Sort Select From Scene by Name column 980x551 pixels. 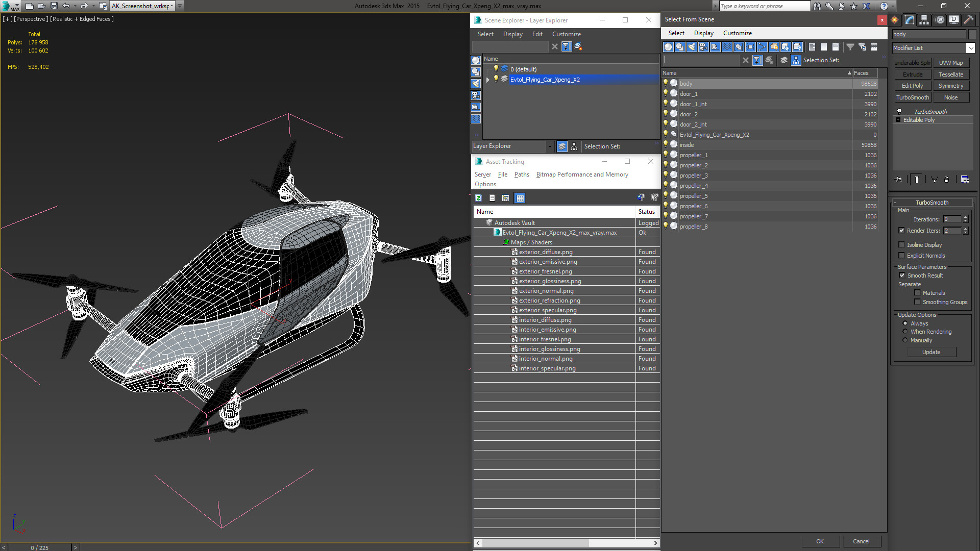[x=757, y=73]
